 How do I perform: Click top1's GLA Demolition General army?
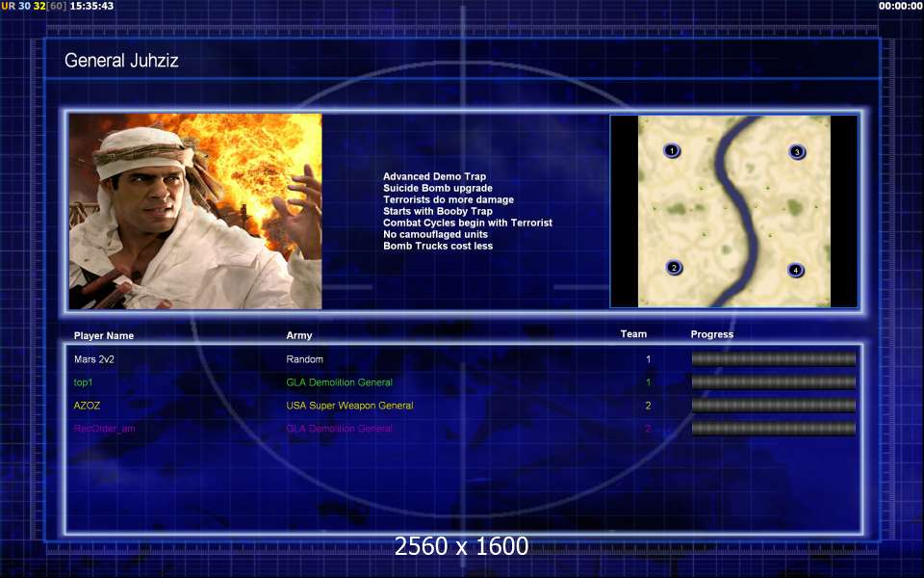tap(340, 382)
